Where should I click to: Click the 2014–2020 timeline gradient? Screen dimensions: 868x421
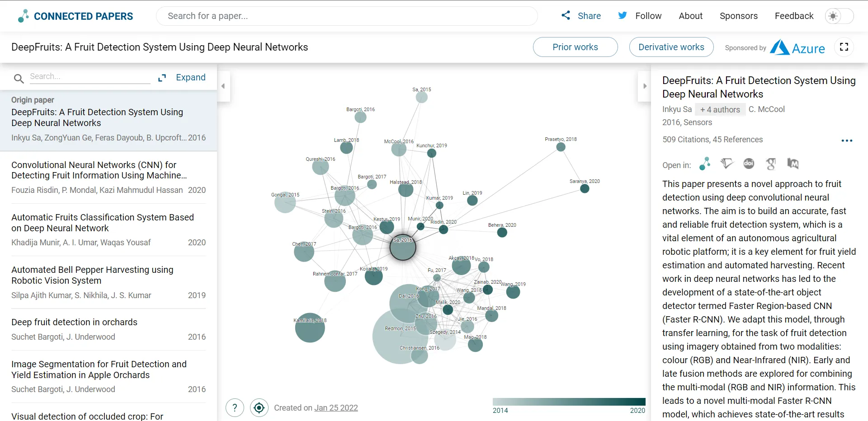tap(569, 401)
